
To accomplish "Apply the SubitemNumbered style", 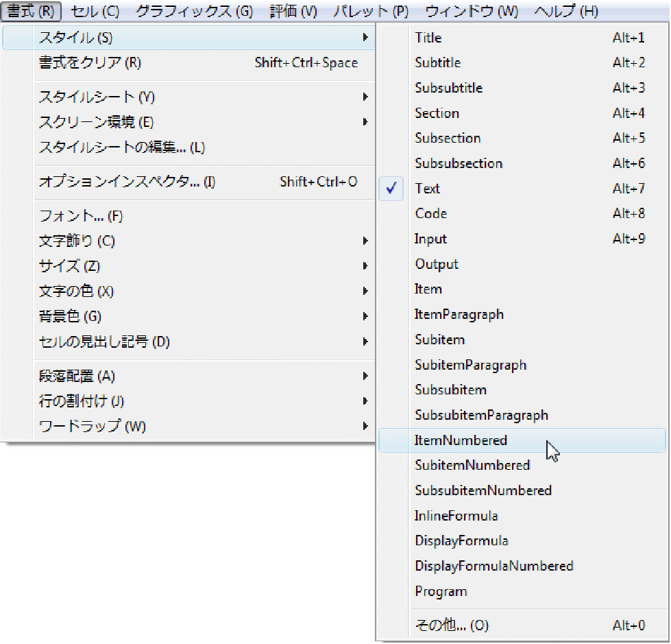I will coord(522,466).
